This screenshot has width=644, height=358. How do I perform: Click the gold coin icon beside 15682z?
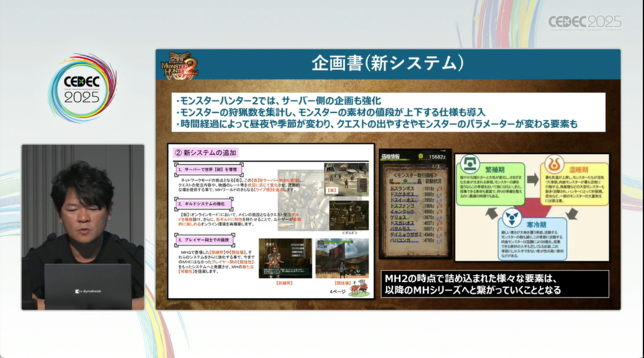coord(420,156)
